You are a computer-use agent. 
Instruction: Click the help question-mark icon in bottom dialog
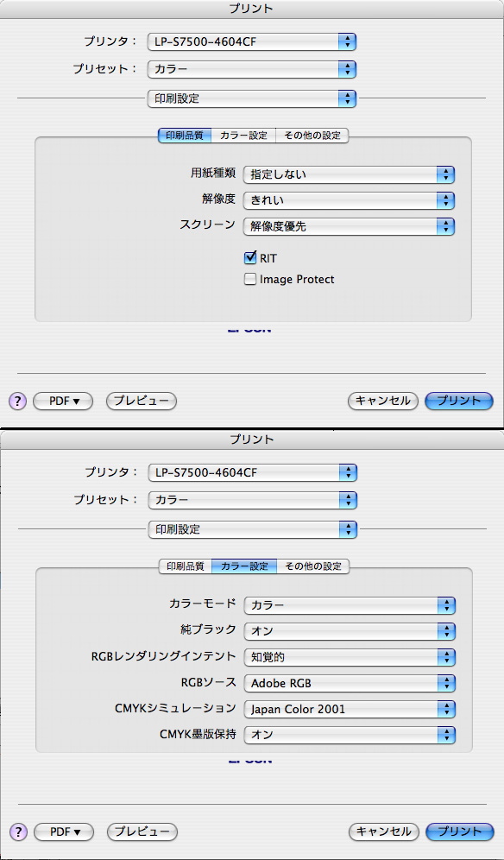pyautogui.click(x=17, y=832)
